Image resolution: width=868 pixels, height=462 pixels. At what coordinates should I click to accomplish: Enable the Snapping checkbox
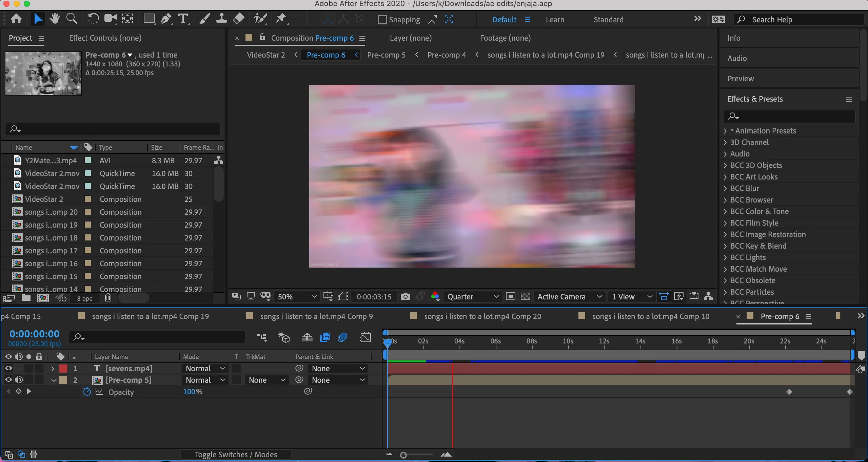coord(382,20)
